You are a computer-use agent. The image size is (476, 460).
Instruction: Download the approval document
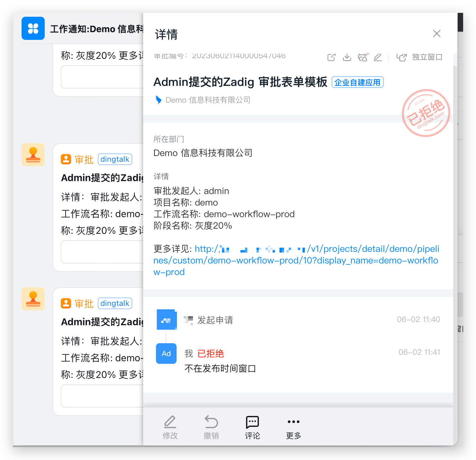click(347, 57)
